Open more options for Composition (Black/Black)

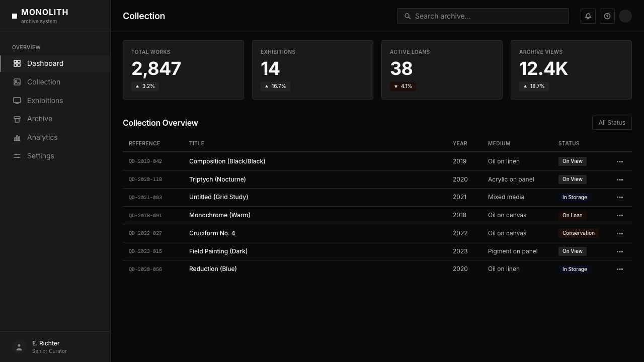point(620,161)
